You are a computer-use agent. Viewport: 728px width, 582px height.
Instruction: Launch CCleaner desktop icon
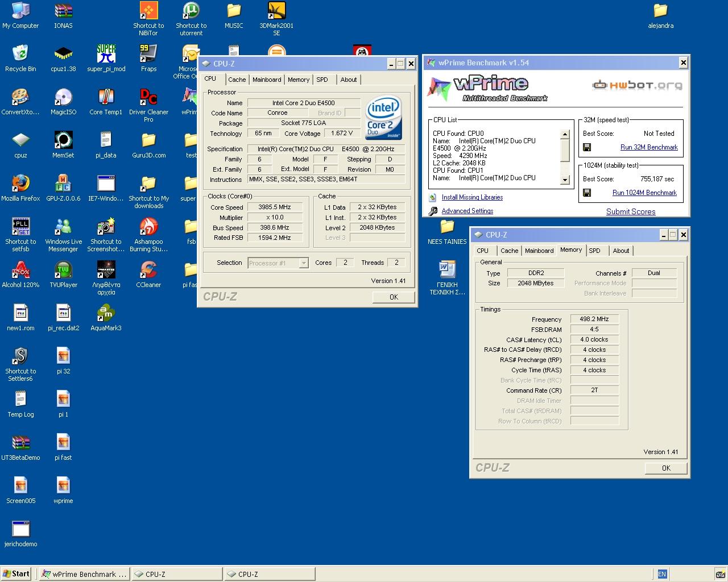[x=148, y=275]
